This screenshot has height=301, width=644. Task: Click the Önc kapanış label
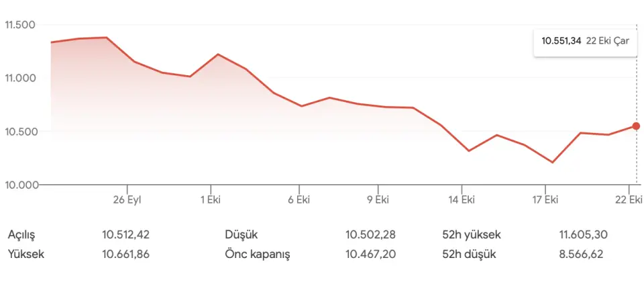click(258, 254)
